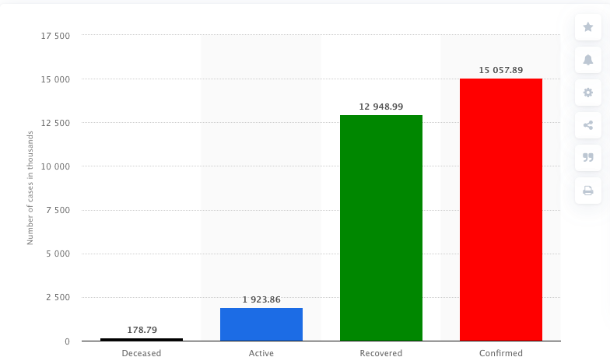
Task: Click the star favorite icon
Action: pyautogui.click(x=588, y=27)
